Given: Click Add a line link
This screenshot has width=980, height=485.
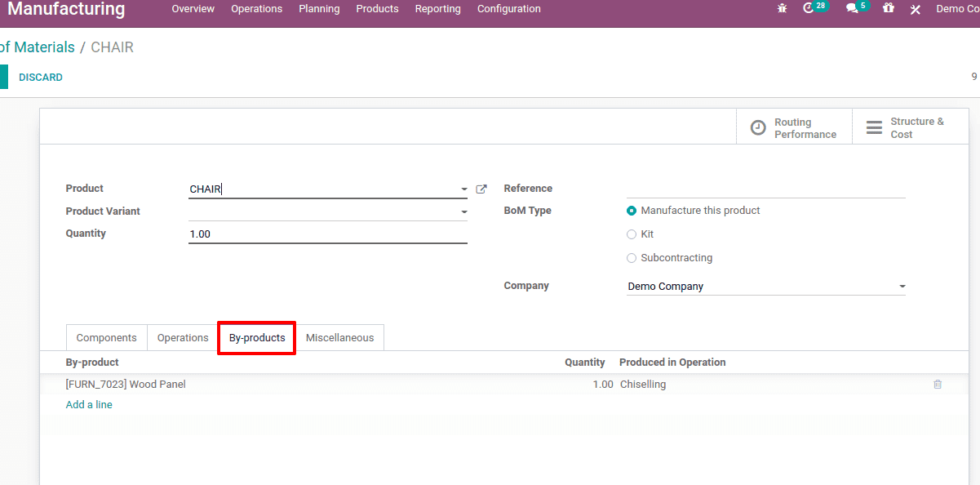Looking at the screenshot, I should [x=89, y=405].
